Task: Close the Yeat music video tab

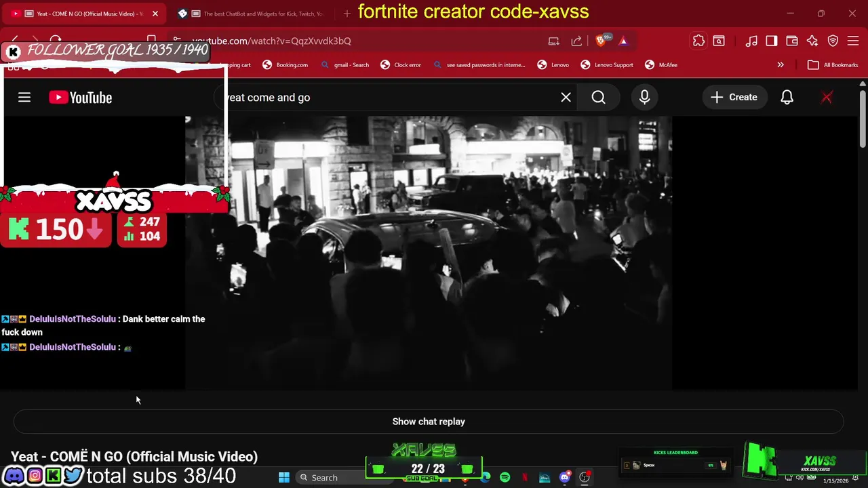Action: point(155,14)
